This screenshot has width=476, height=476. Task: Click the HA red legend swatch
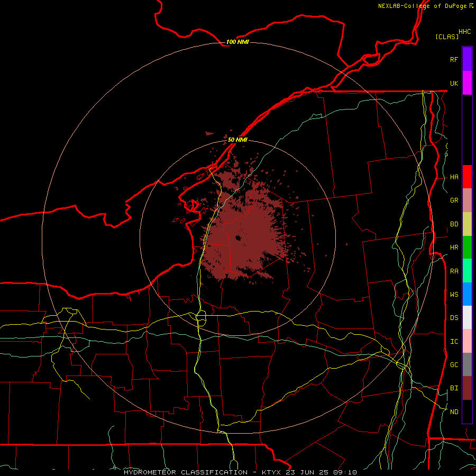pyautogui.click(x=467, y=177)
